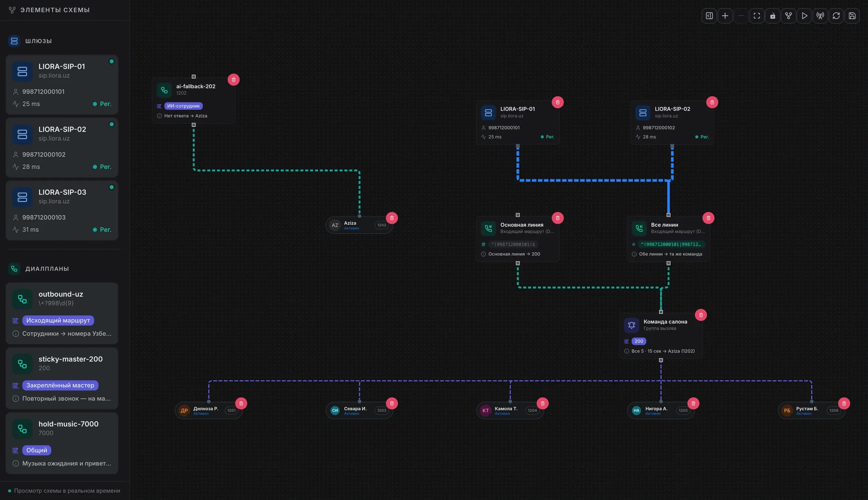Click the КТ avatar of Камола Т.
The height and width of the screenshot is (500, 868).
(486, 410)
